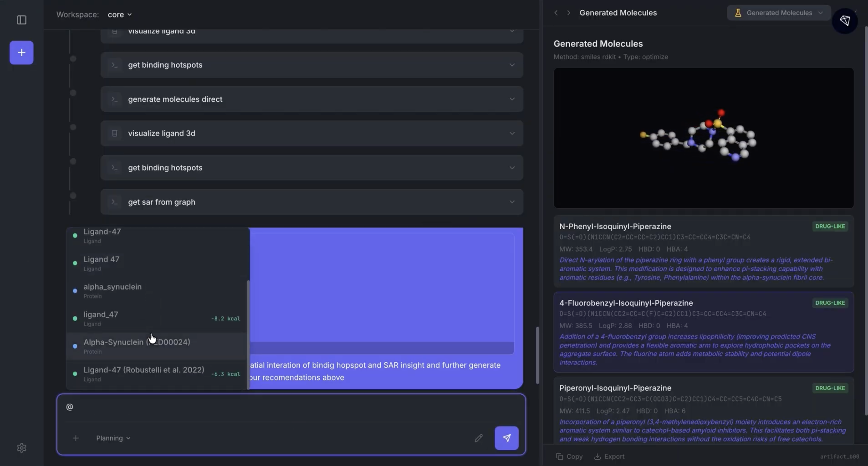Screen dimensions: 868x466
Task: Click the purple new chat plus button
Action: tap(22, 52)
